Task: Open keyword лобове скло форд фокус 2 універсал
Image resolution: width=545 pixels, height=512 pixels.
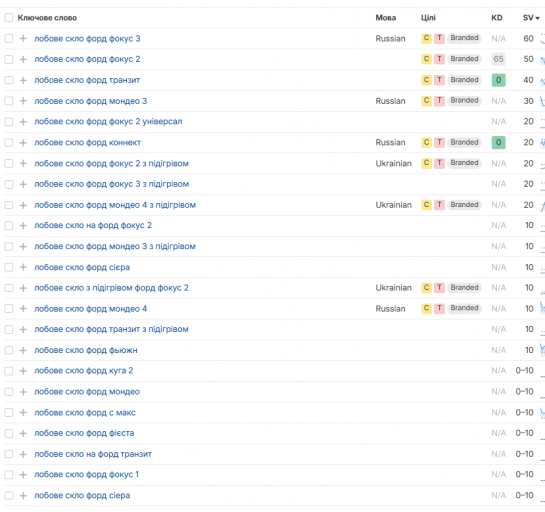Action: (108, 122)
